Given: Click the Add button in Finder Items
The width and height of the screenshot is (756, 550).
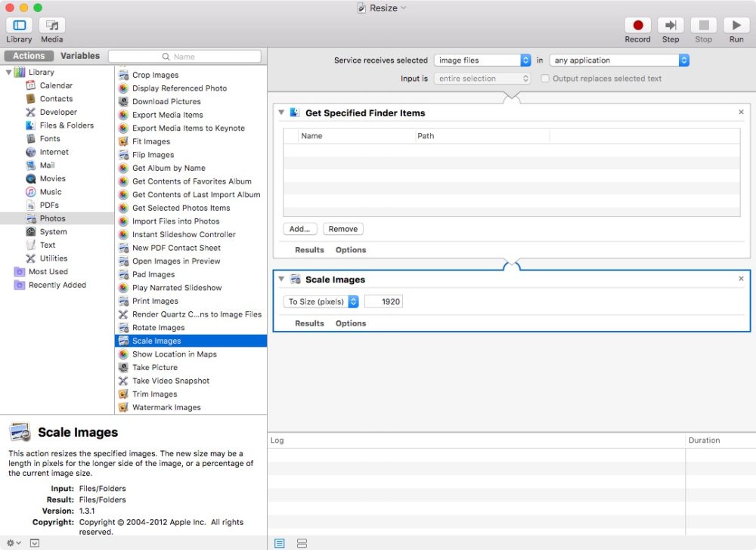Looking at the screenshot, I should (300, 228).
